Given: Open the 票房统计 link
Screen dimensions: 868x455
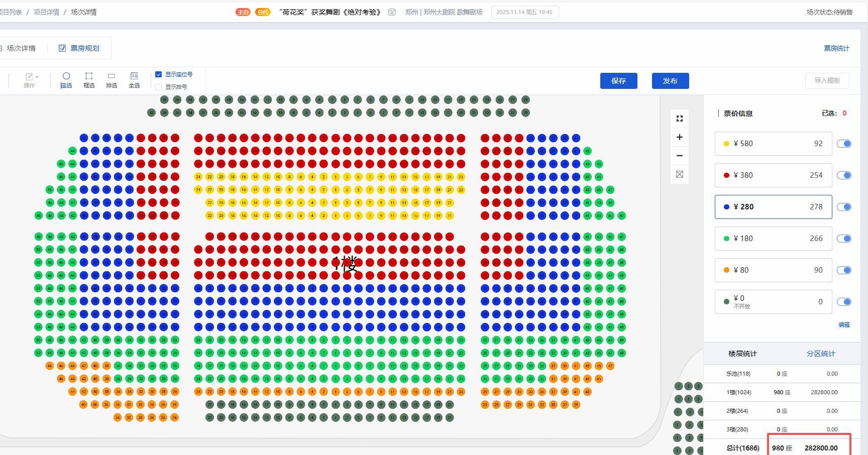Looking at the screenshot, I should pyautogui.click(x=836, y=48).
